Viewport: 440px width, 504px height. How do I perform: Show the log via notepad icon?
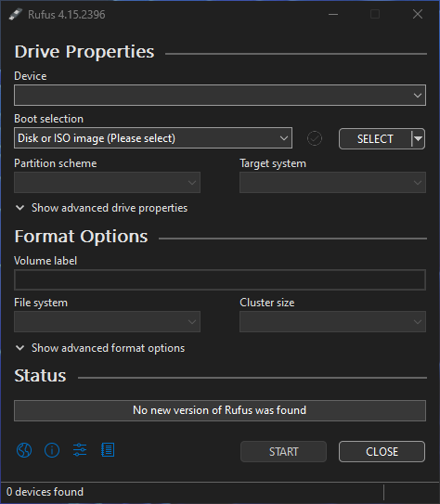(x=108, y=450)
